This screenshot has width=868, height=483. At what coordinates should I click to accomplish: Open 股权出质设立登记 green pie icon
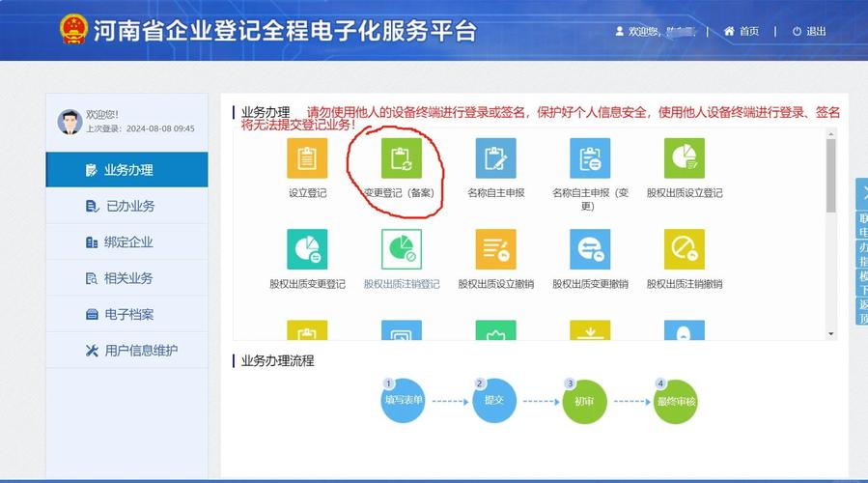685,158
